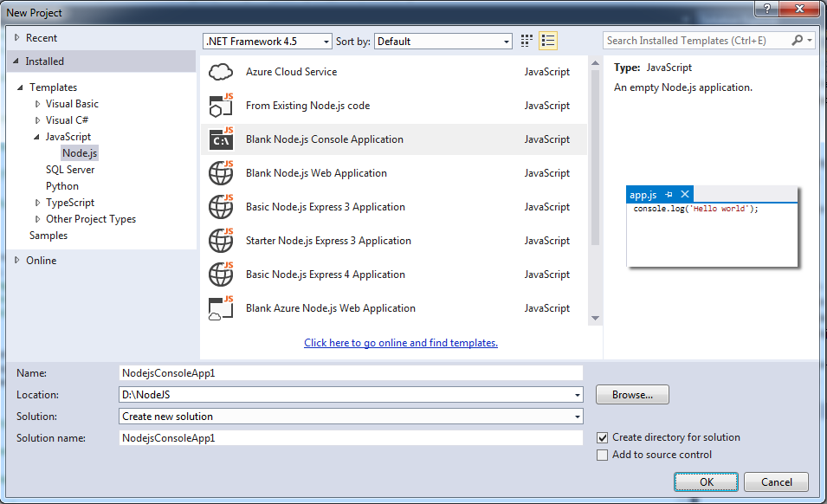
Task: Click the Blank Azure Node.js Web Application icon
Action: click(221, 307)
